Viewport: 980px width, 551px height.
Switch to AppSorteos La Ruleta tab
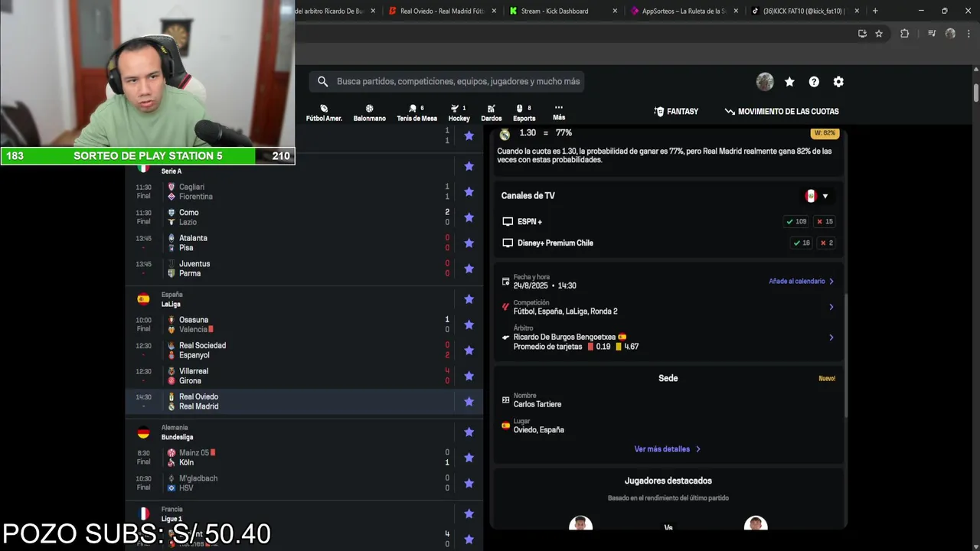(683, 11)
